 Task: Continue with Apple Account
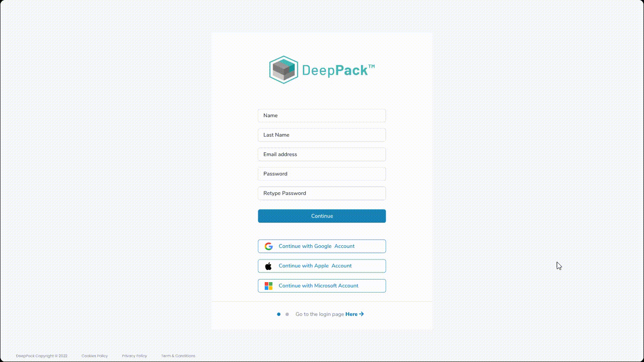coord(322,266)
